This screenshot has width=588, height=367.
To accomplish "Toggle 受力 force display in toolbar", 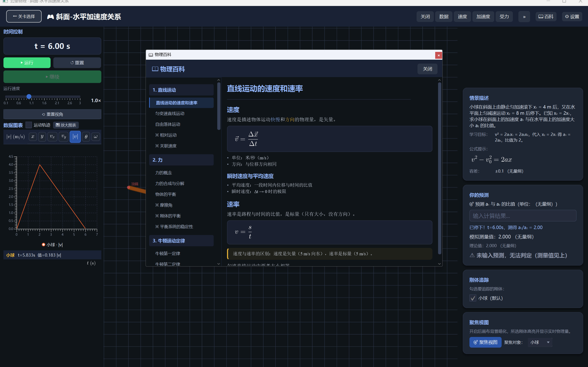I will tap(504, 17).
